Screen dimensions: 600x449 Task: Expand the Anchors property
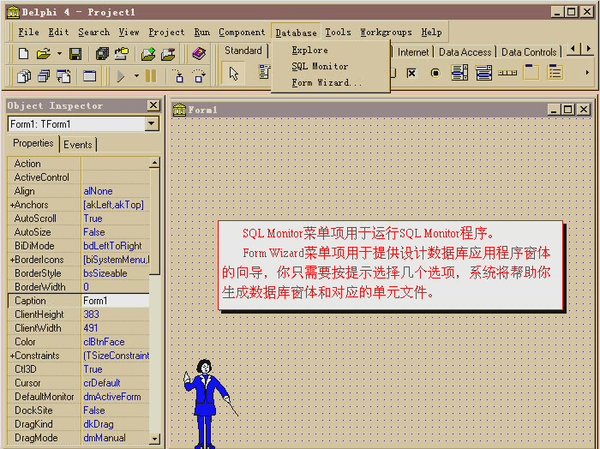pyautogui.click(x=12, y=204)
